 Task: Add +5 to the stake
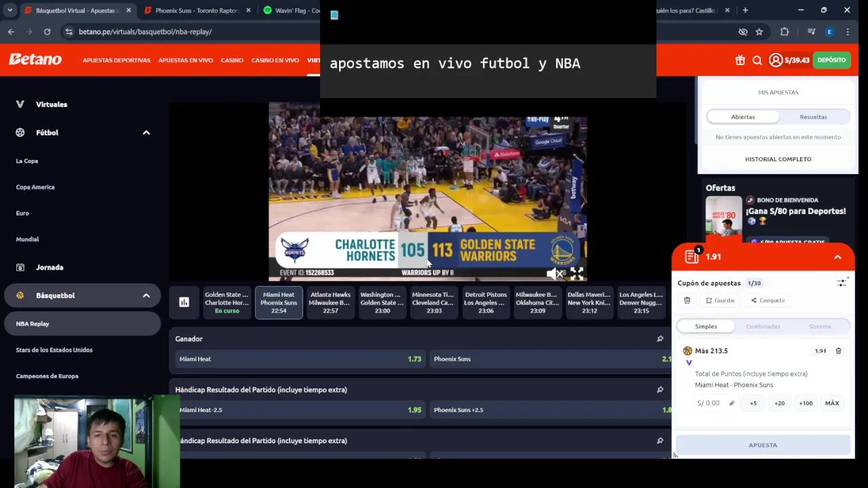tap(753, 403)
